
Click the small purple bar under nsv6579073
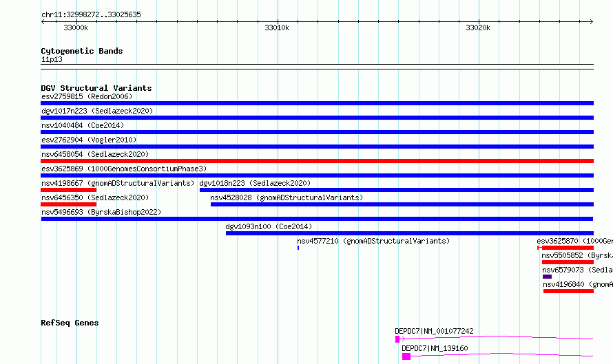548,277
